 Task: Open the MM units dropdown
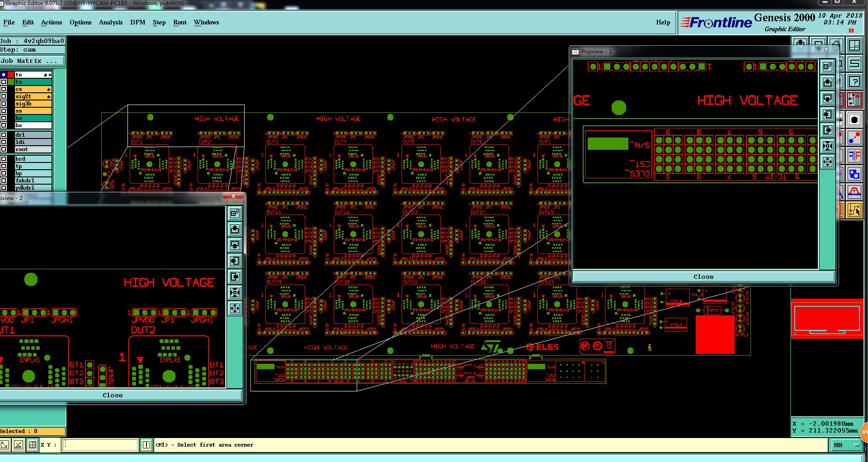pos(846,445)
